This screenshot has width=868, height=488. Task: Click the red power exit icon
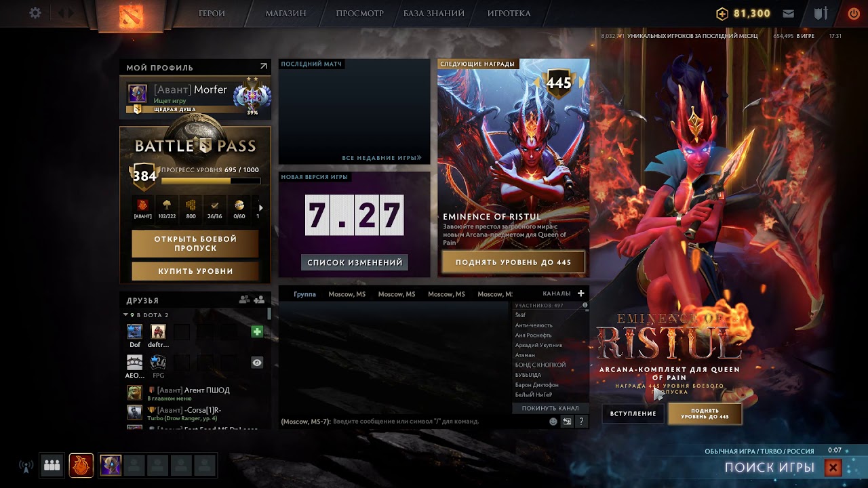(854, 14)
